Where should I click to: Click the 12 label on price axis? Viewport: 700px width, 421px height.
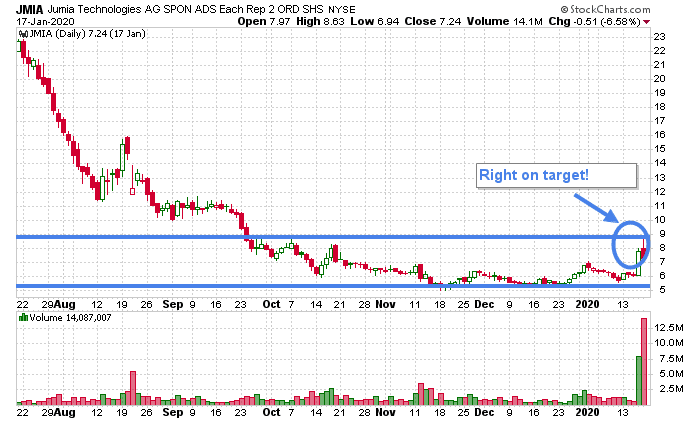(659, 192)
